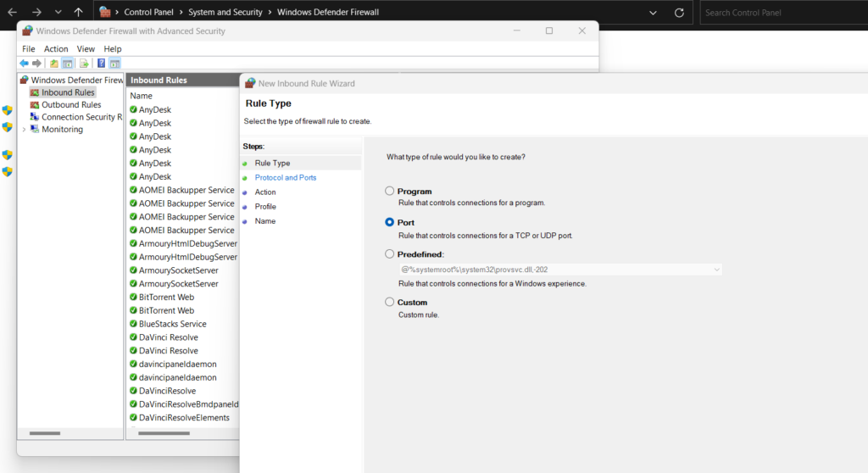Click the chevron after System and Security breadcrumb
The height and width of the screenshot is (473, 868).
(270, 12)
